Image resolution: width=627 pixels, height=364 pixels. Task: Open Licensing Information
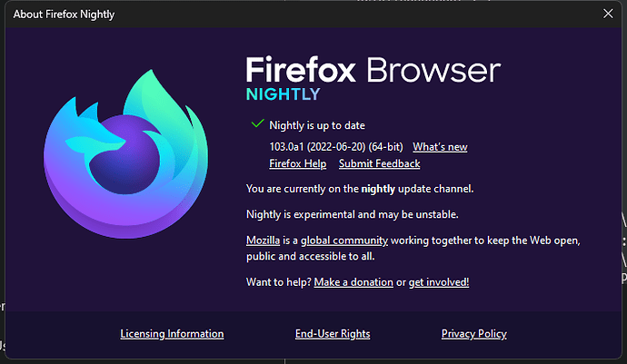pyautogui.click(x=172, y=334)
